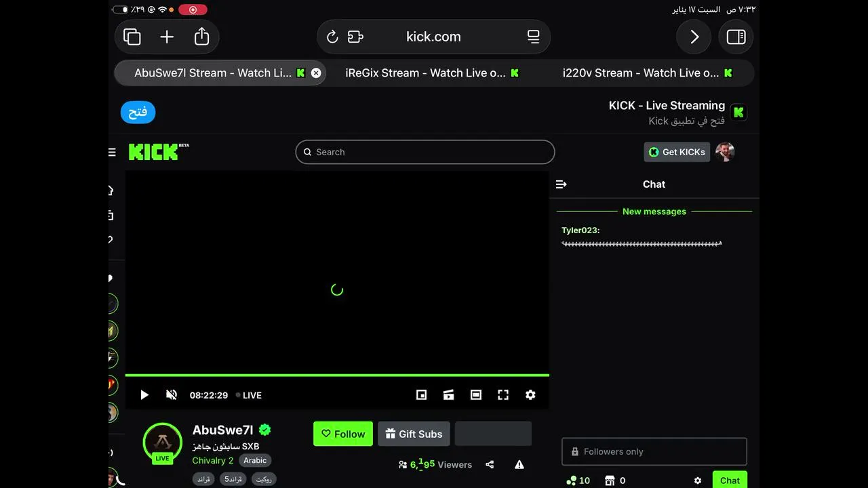Select the Arabic language tag
The image size is (868, 488).
[x=255, y=460]
